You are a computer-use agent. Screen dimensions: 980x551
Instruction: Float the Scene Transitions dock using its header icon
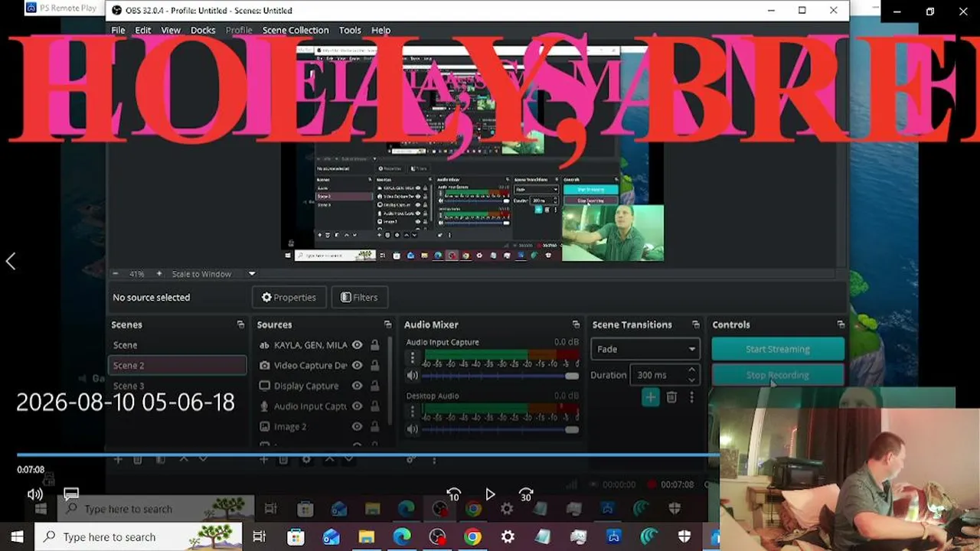[695, 324]
